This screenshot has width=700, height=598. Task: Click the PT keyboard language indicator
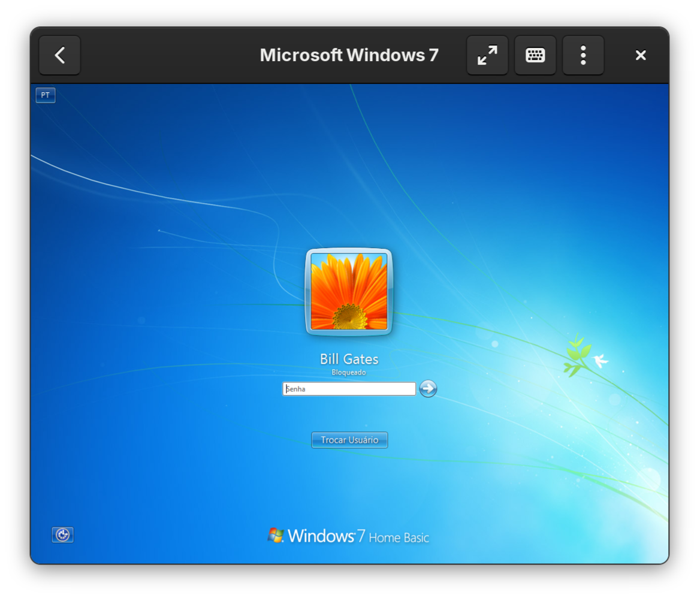(x=46, y=95)
